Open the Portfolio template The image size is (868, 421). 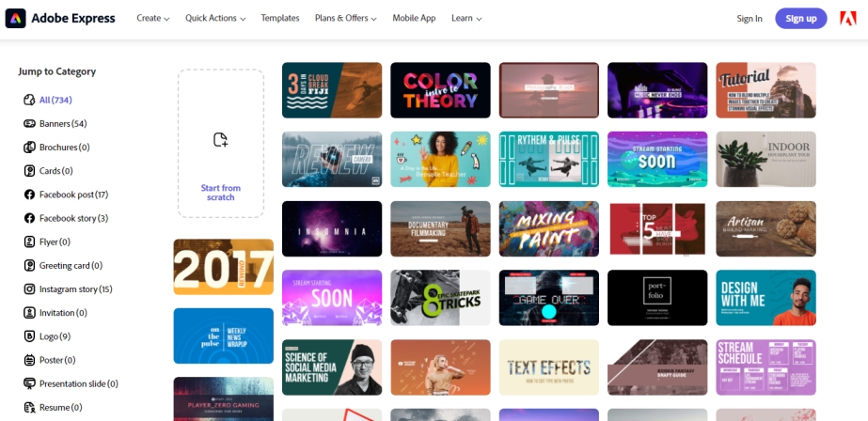pos(657,298)
